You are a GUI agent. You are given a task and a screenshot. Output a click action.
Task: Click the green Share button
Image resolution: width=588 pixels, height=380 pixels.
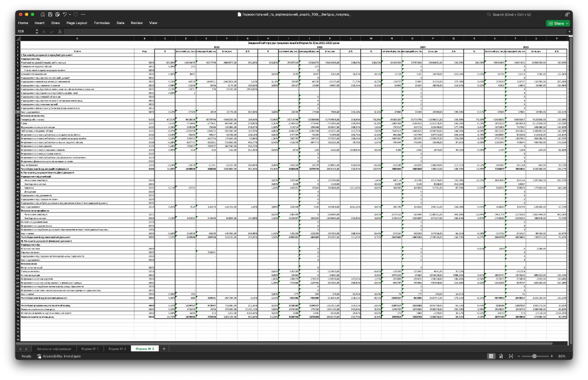[558, 23]
